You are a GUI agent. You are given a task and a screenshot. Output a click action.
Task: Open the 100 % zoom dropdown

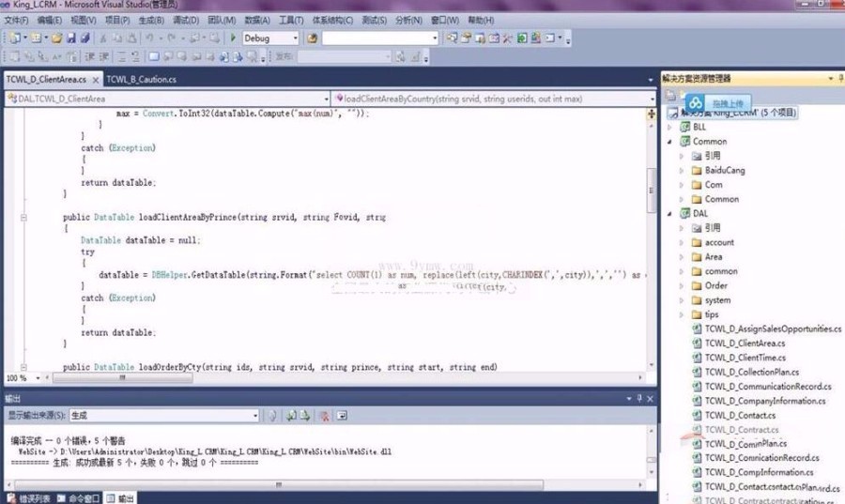pyautogui.click(x=38, y=378)
